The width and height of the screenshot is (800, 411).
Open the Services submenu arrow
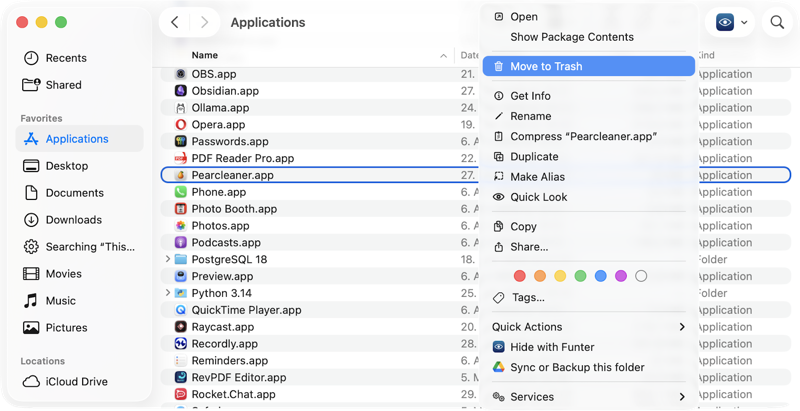point(682,397)
